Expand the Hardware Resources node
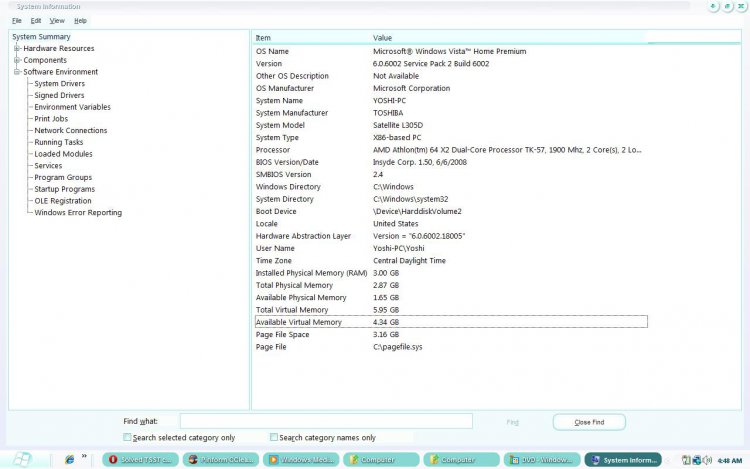Screen dimensions: 750x469 point(17,48)
